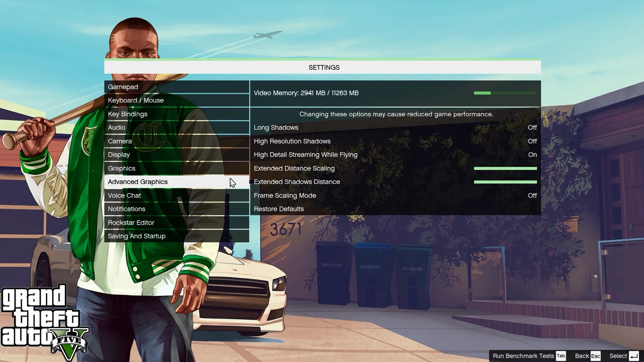
Task: Toggle Long Shadows off setting
Action: tap(532, 127)
